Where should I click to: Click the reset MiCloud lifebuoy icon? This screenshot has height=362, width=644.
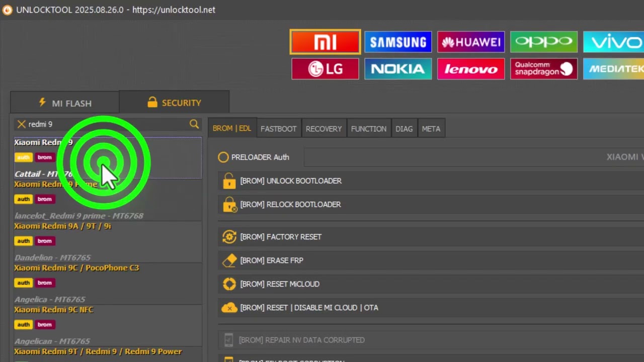click(229, 284)
